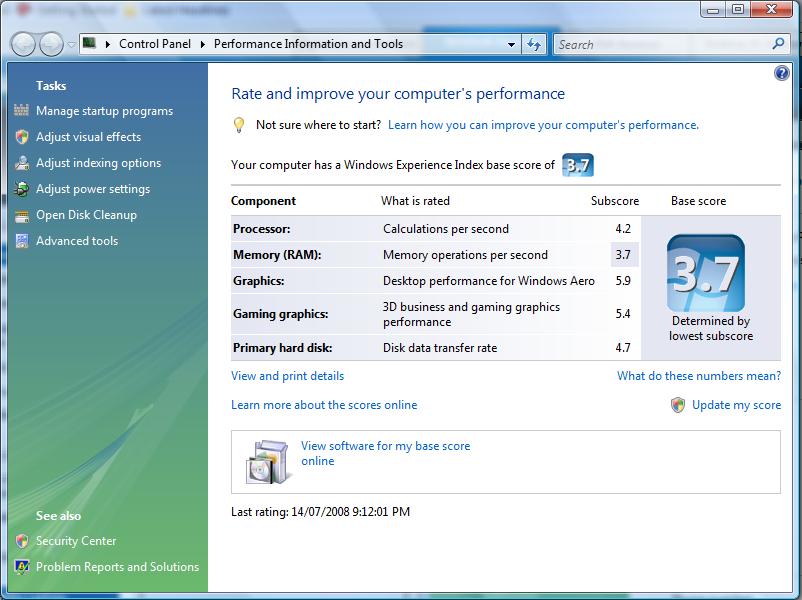Image resolution: width=802 pixels, height=600 pixels.
Task: Click the Manage startup programs icon
Action: (x=21, y=110)
